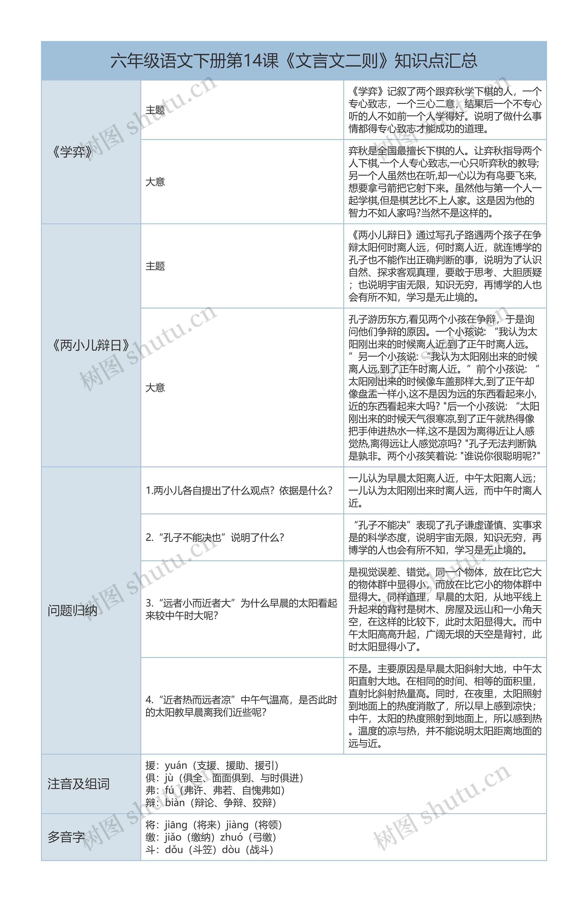588x902 pixels.
Task: Select the 主题 cell in the 《两小儿辩日》 section
Action: 242,266
